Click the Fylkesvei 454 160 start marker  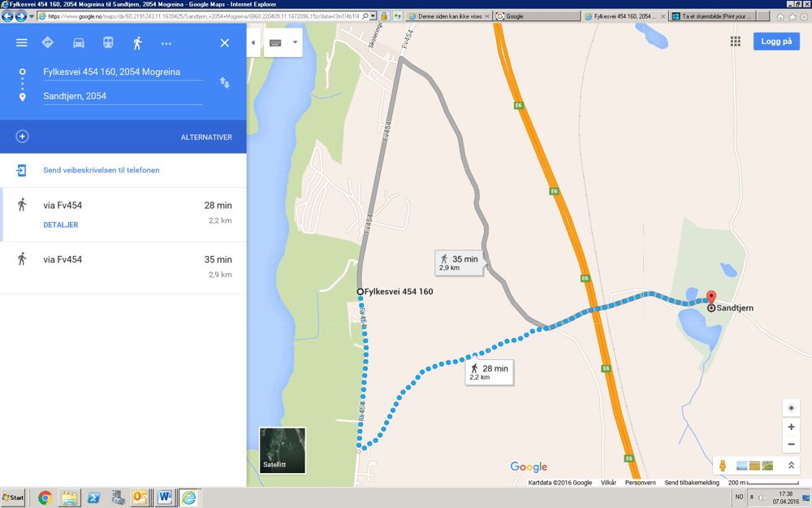click(x=361, y=292)
